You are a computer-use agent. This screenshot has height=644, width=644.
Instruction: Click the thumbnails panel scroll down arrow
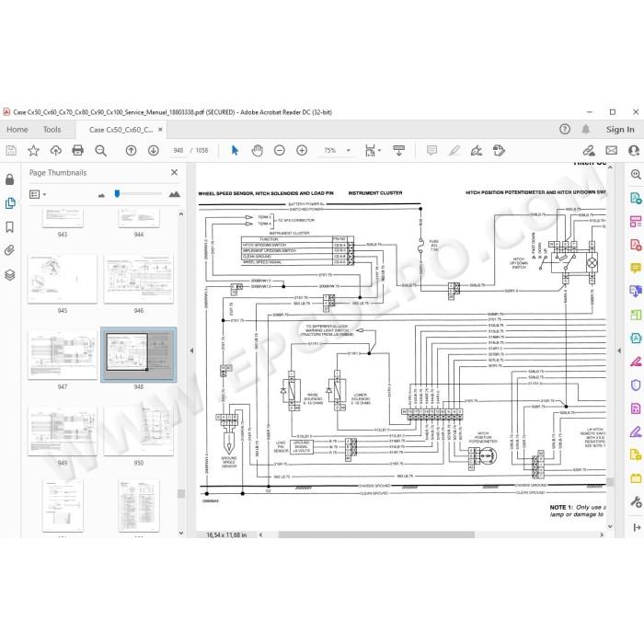(181, 533)
